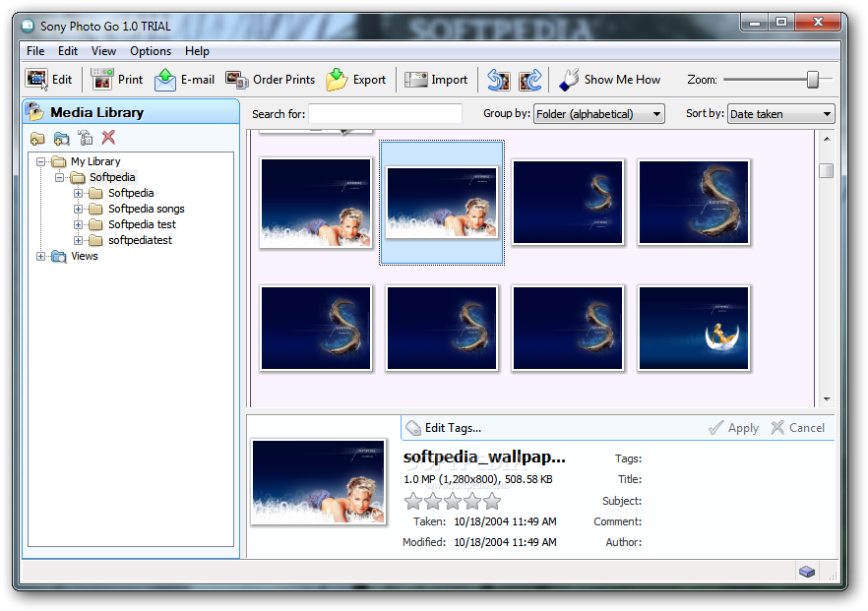The image size is (868, 611).
Task: Select the Softpedia test folder
Action: pyautogui.click(x=142, y=224)
